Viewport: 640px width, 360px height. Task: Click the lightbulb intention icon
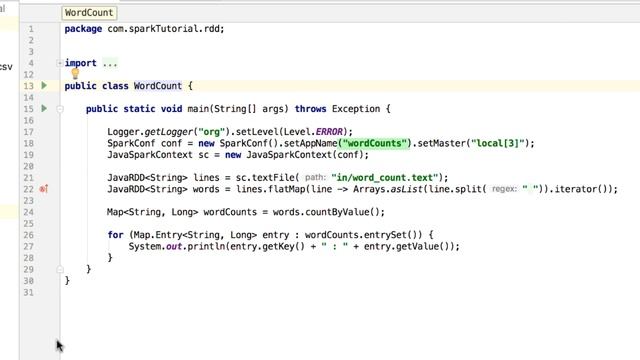[x=75, y=73]
